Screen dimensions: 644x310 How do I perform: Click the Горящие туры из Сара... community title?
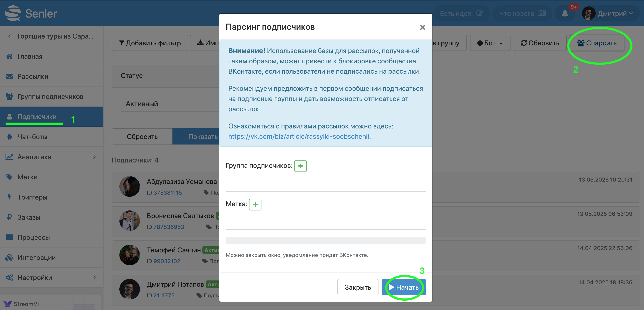click(55, 36)
